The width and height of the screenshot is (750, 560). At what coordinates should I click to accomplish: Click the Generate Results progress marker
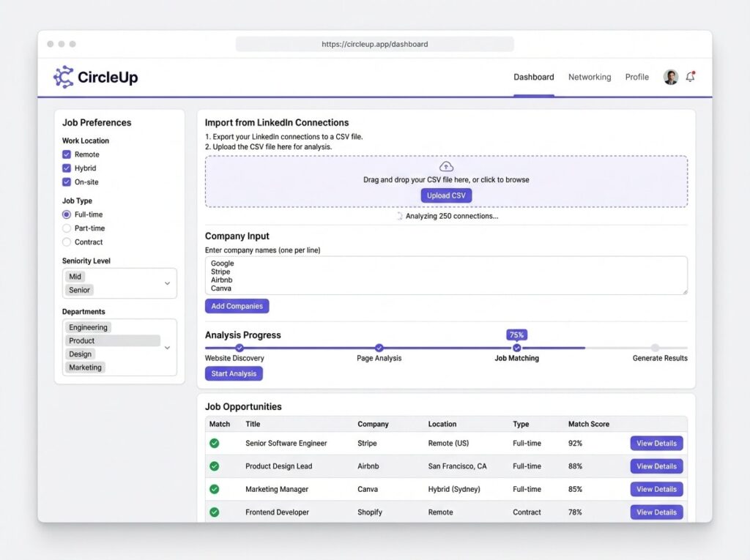coord(655,348)
